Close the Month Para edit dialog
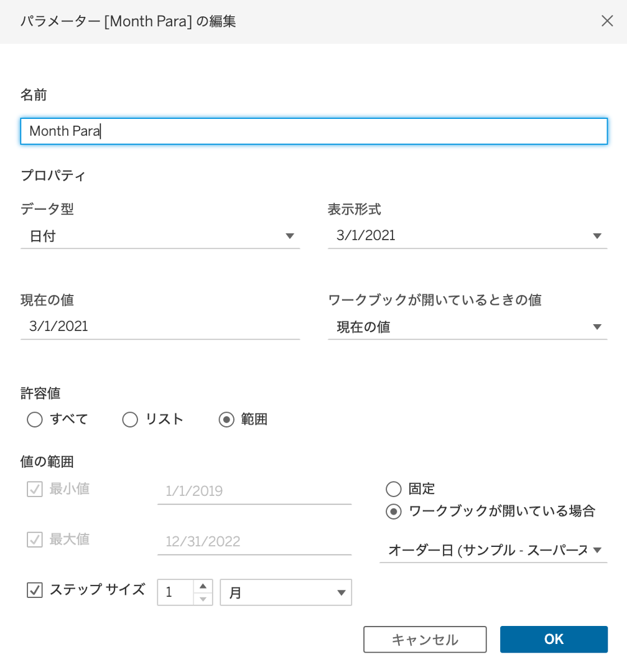Viewport: 627px width, 672px height. tap(607, 21)
